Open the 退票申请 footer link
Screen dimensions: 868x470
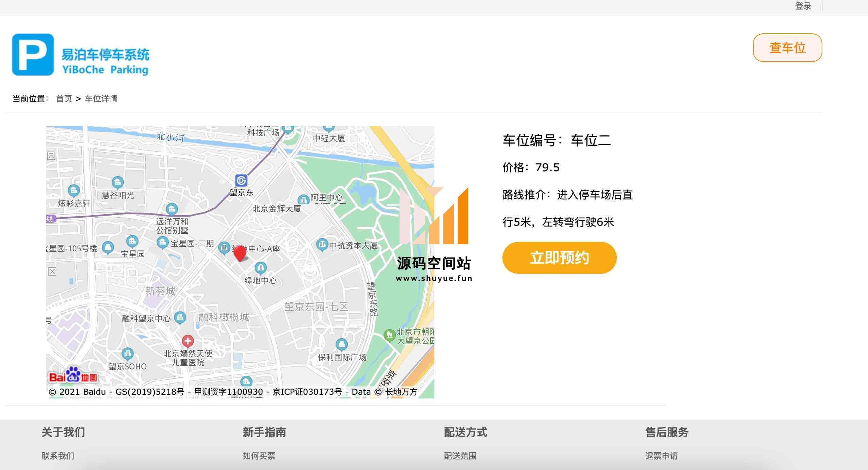point(661,456)
